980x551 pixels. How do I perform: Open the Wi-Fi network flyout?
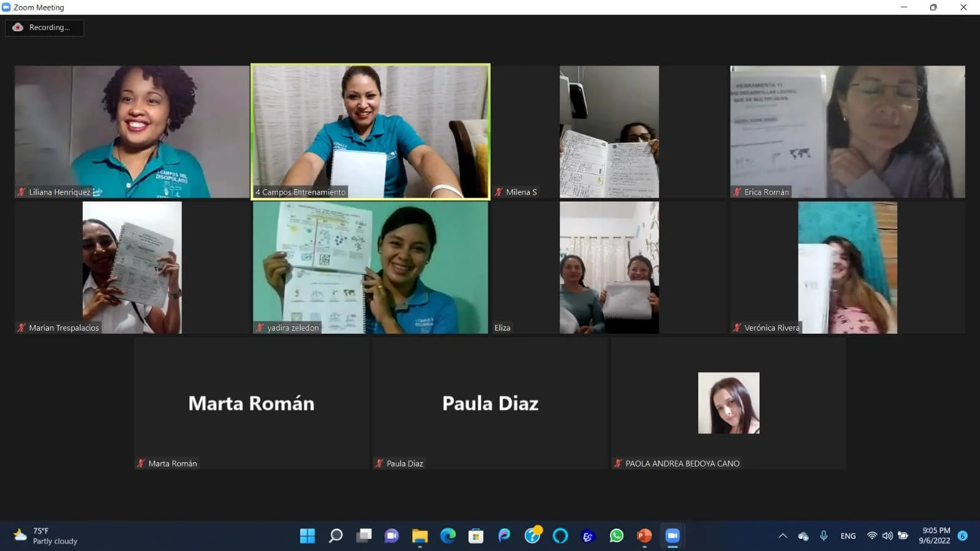[872, 536]
